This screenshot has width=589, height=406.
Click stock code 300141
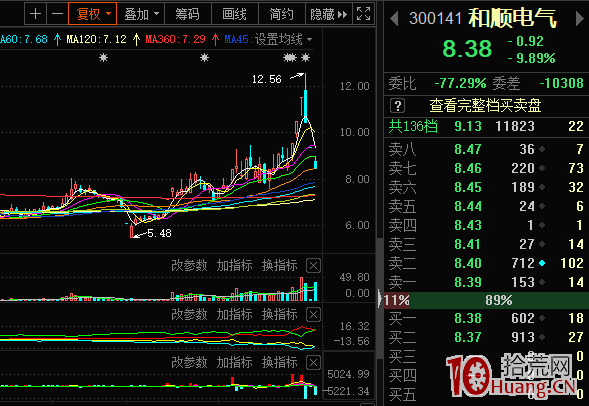435,18
